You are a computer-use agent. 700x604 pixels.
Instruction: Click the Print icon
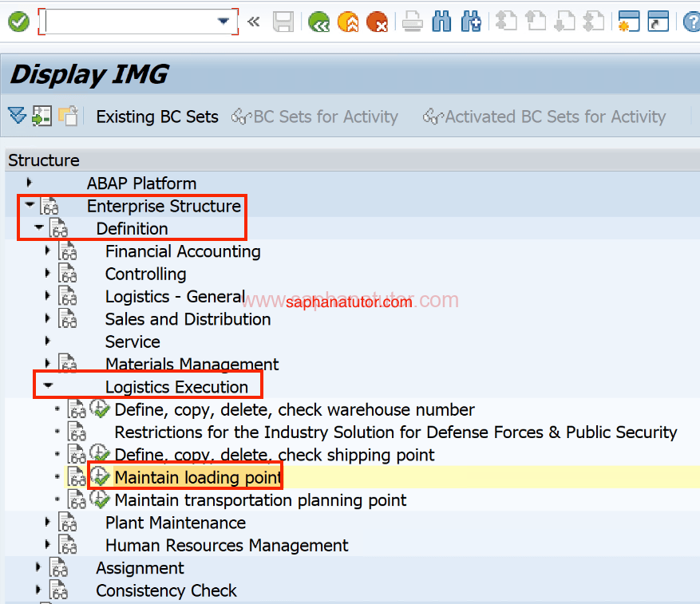point(412,22)
